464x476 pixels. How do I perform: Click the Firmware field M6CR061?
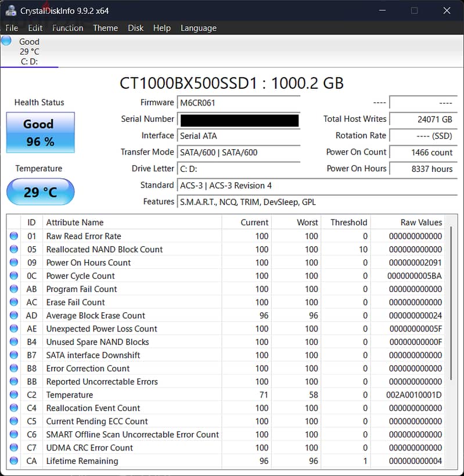point(239,103)
